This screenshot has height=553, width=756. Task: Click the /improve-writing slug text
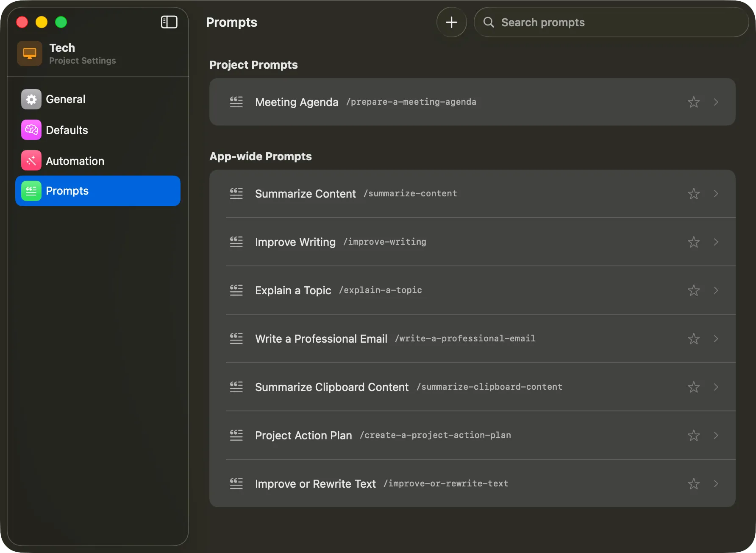(x=385, y=242)
